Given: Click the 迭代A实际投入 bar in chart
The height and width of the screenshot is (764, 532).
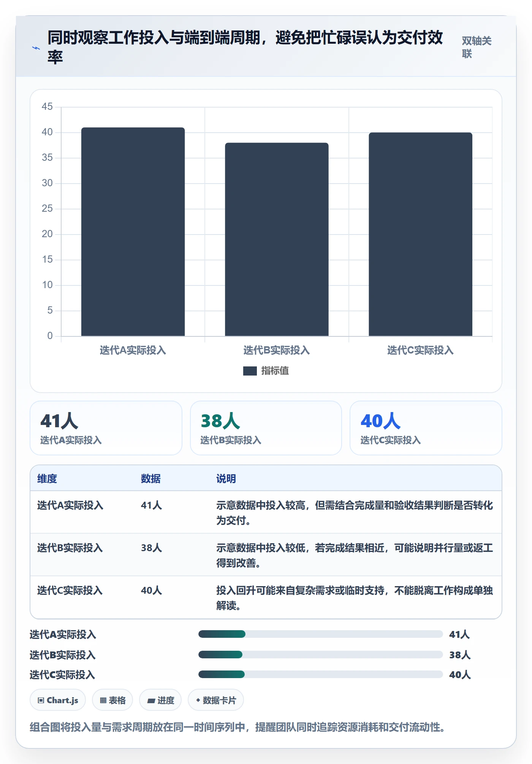Looking at the screenshot, I should tap(133, 231).
